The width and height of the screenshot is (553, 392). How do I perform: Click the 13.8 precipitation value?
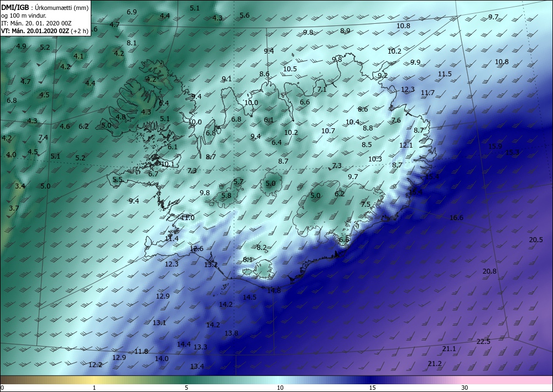[231, 333]
